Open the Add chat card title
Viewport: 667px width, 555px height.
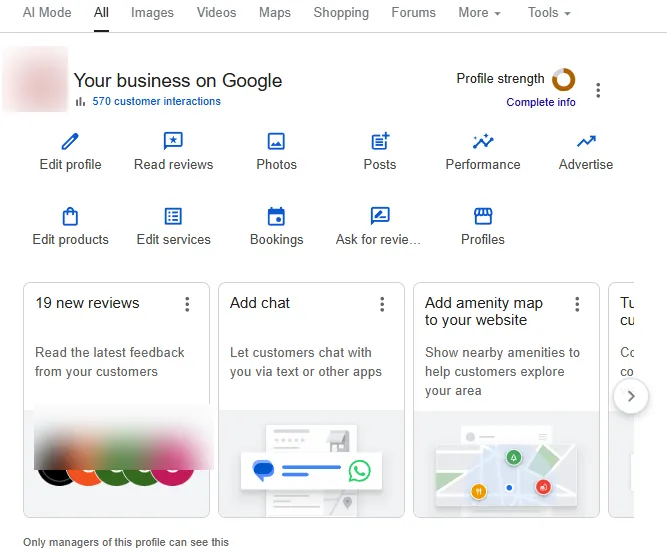point(260,303)
